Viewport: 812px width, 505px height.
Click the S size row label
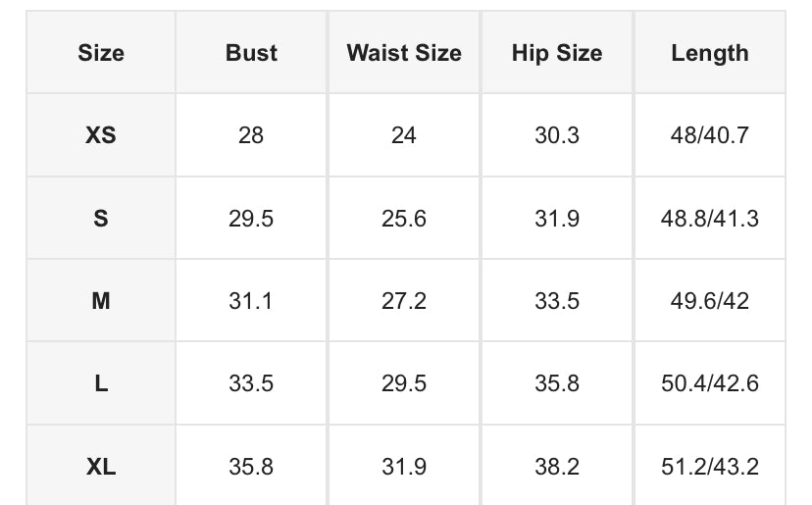101,219
